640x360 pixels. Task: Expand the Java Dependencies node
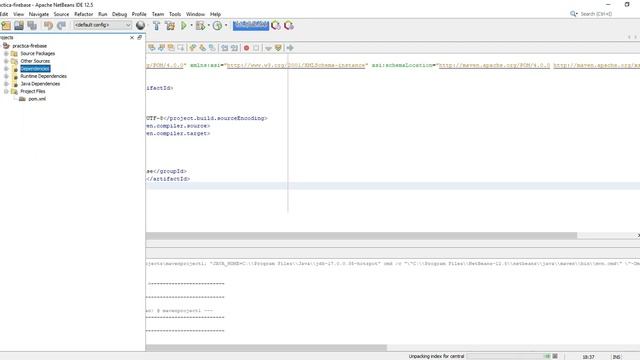pos(6,84)
